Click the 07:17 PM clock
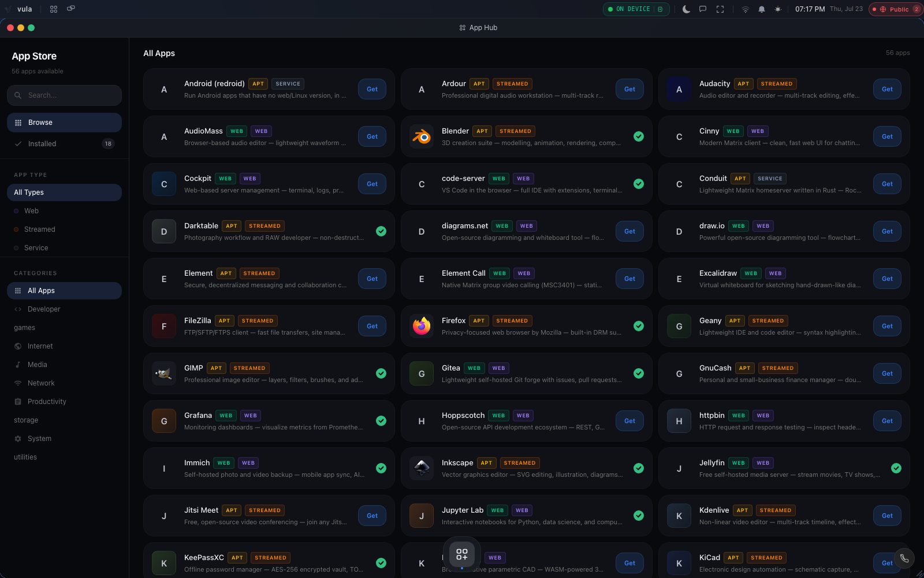Viewport: 924px width, 578px height. pyautogui.click(x=810, y=9)
